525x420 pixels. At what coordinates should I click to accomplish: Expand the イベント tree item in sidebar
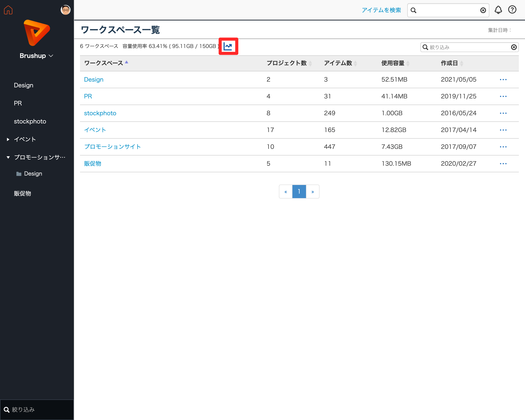8,139
